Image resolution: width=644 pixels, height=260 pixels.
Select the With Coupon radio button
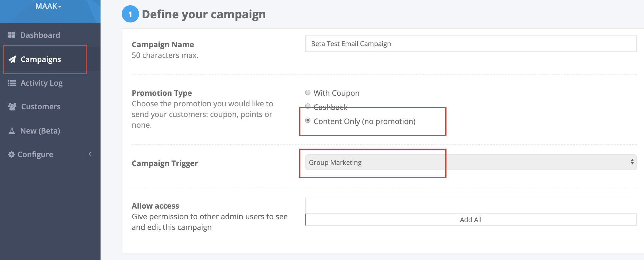308,93
